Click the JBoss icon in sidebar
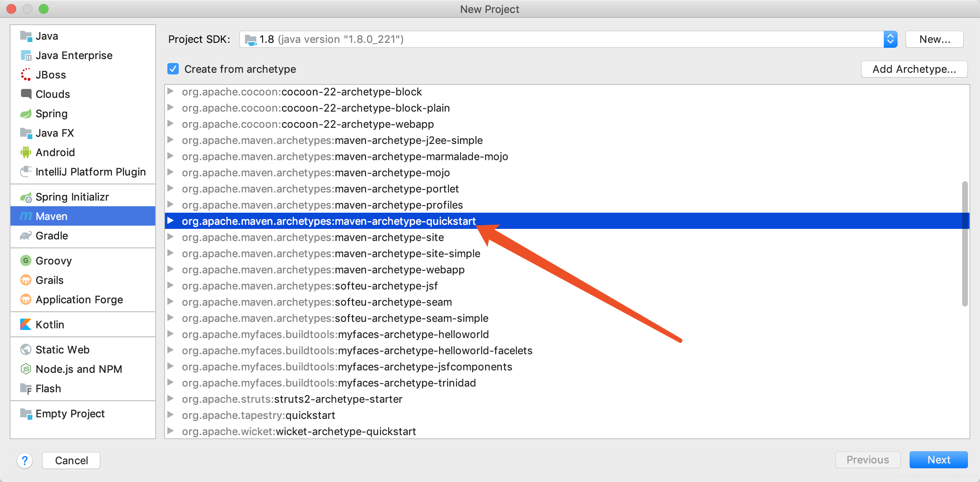This screenshot has height=482, width=980. [25, 75]
